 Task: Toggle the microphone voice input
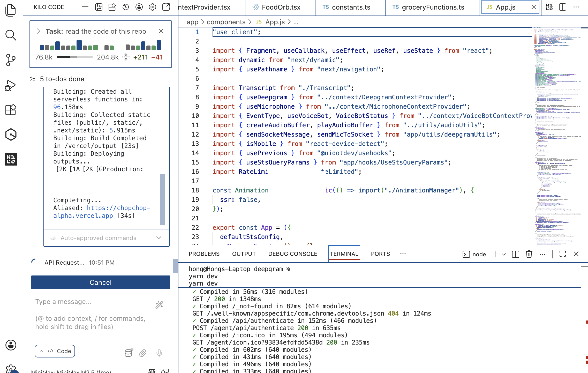(x=159, y=353)
